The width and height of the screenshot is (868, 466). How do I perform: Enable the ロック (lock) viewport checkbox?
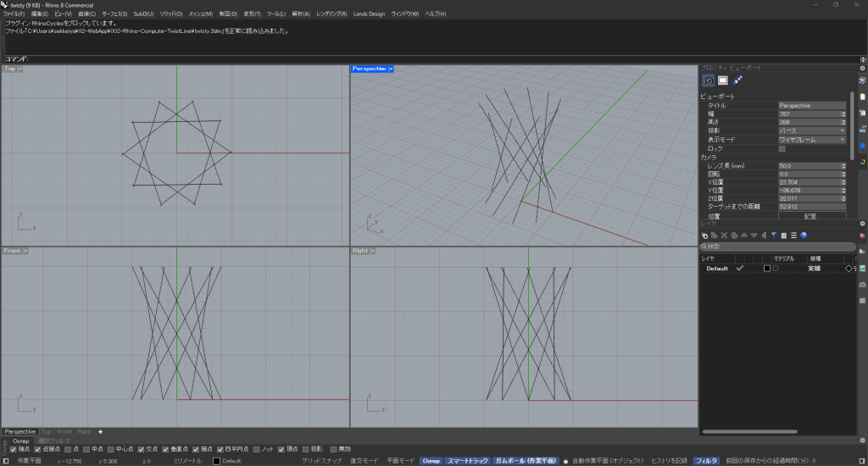pos(782,148)
